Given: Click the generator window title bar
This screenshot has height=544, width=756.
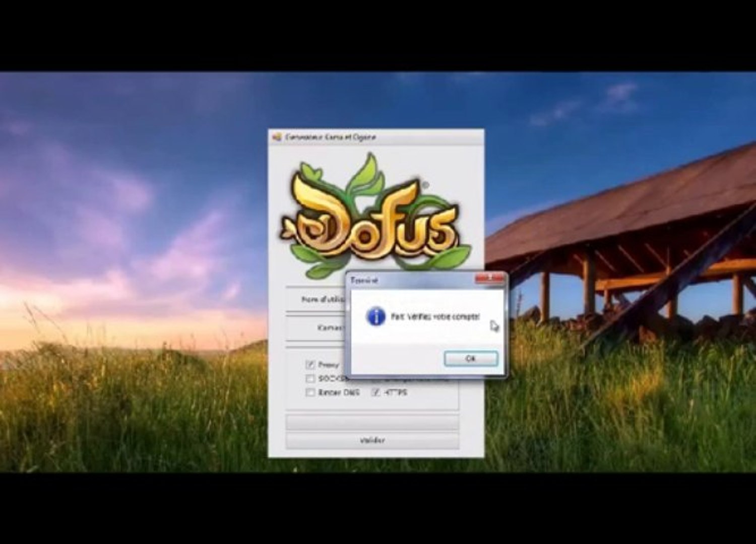Looking at the screenshot, I should (x=376, y=137).
